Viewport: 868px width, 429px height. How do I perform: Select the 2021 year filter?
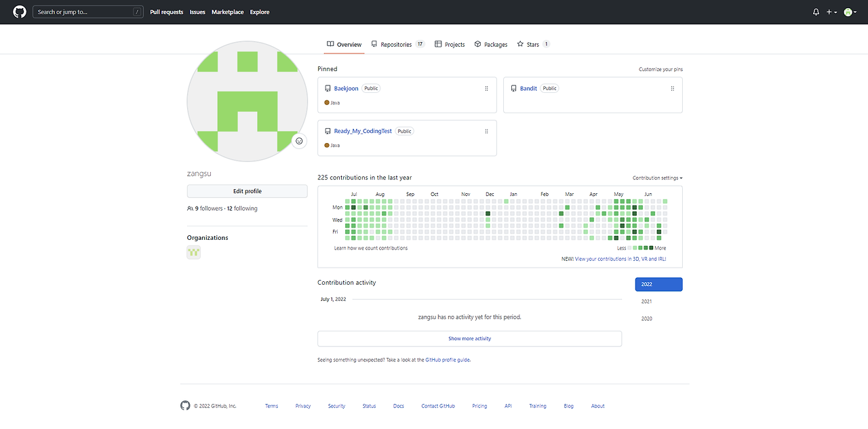pyautogui.click(x=647, y=302)
